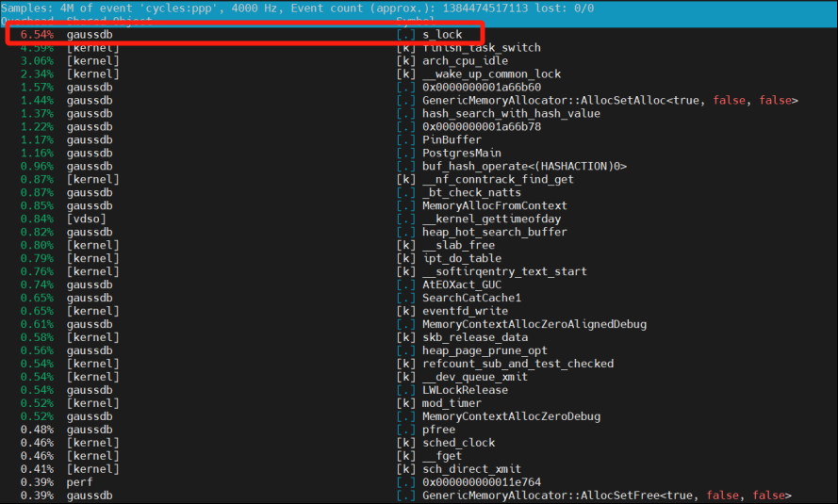Select the highlighted s_lock symbol row
The width and height of the screenshot is (838, 504).
[442, 34]
